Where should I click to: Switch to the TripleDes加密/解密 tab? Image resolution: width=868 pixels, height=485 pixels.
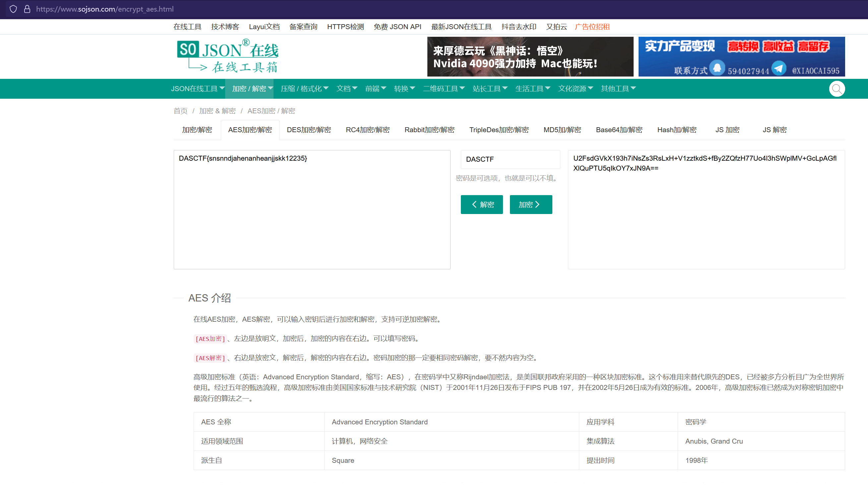499,130
